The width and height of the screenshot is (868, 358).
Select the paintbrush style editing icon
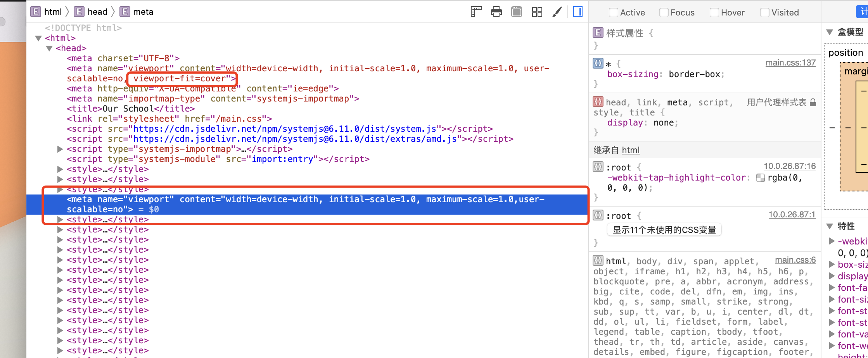tap(557, 12)
